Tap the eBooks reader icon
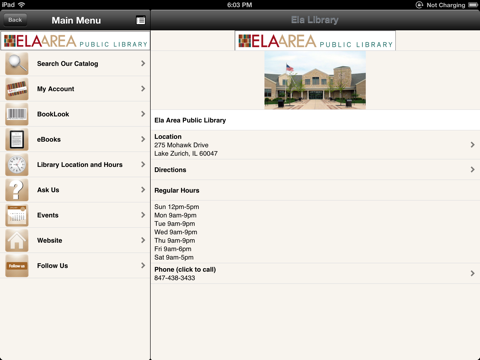Viewport: 480px width, 360px height. (x=17, y=139)
